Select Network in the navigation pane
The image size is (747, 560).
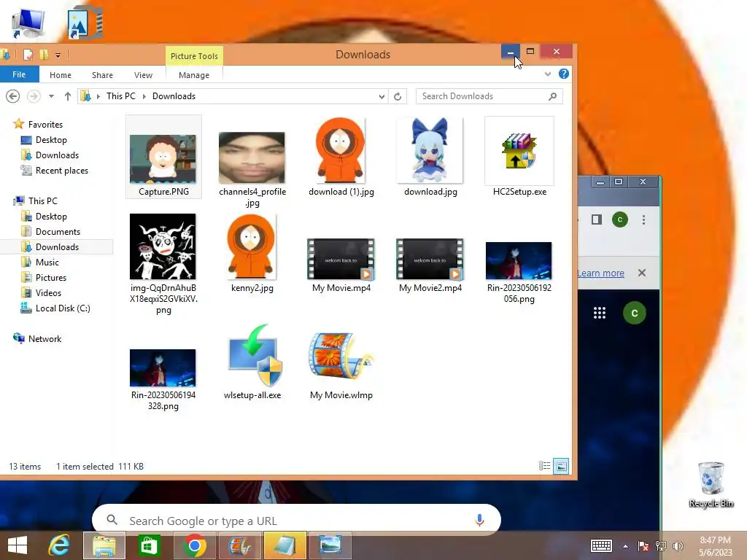tap(44, 339)
